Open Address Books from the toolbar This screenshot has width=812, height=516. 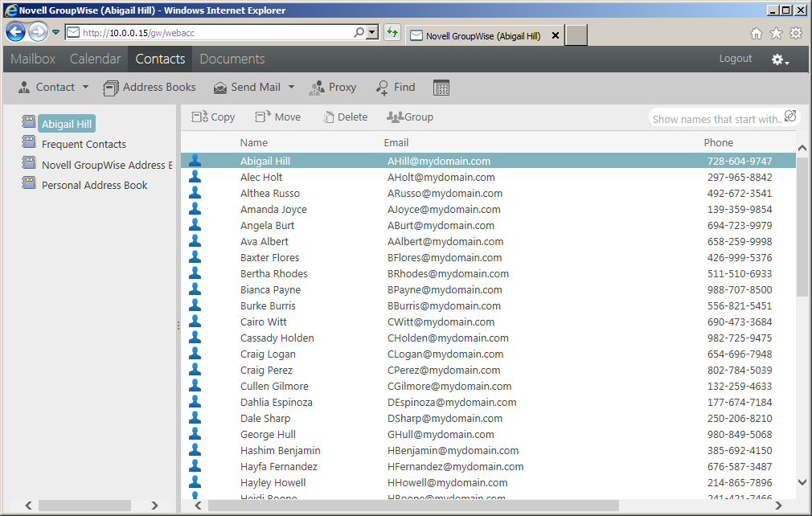coord(150,88)
